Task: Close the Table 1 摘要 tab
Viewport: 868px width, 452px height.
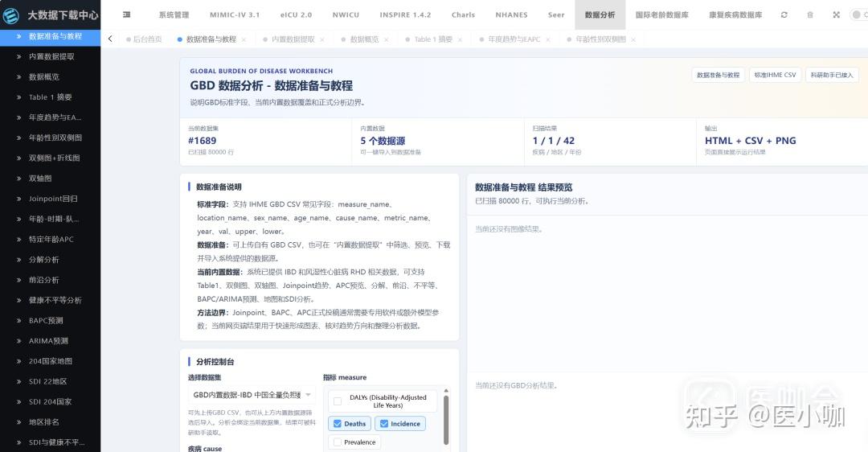Action: click(460, 39)
